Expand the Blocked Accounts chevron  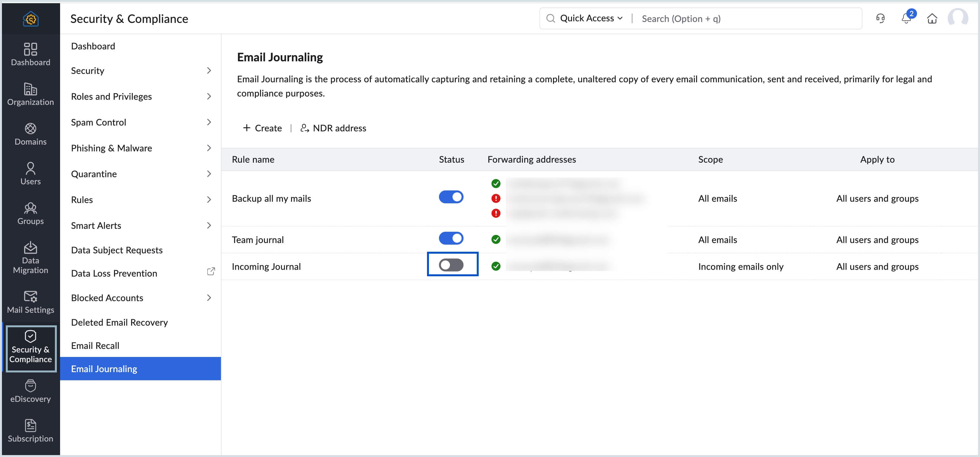tap(208, 298)
